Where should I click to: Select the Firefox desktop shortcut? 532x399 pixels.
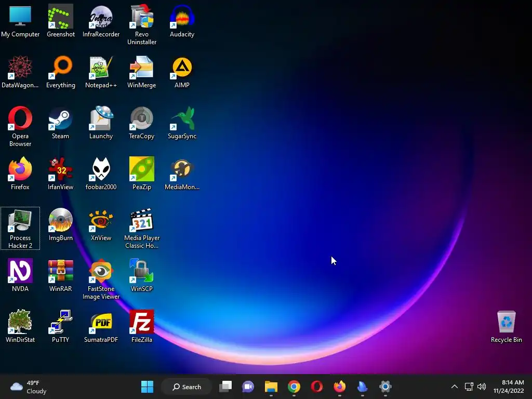[20, 174]
